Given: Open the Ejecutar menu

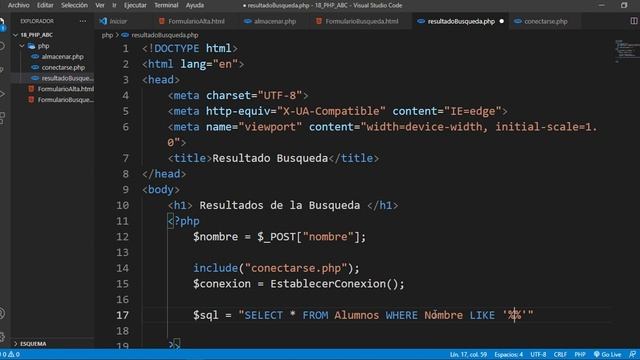Looking at the screenshot, I should coord(135,5).
